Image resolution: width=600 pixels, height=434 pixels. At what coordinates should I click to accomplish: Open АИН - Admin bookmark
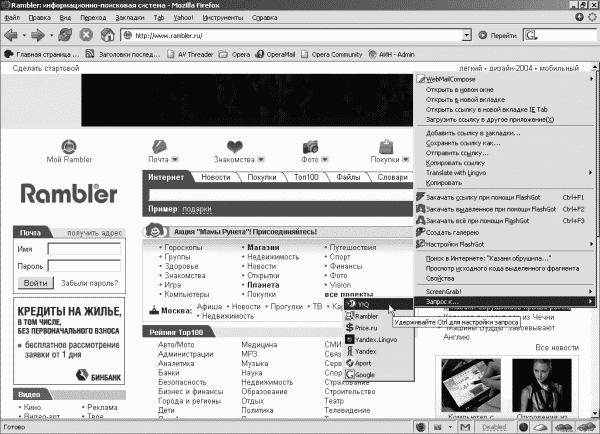391,54
